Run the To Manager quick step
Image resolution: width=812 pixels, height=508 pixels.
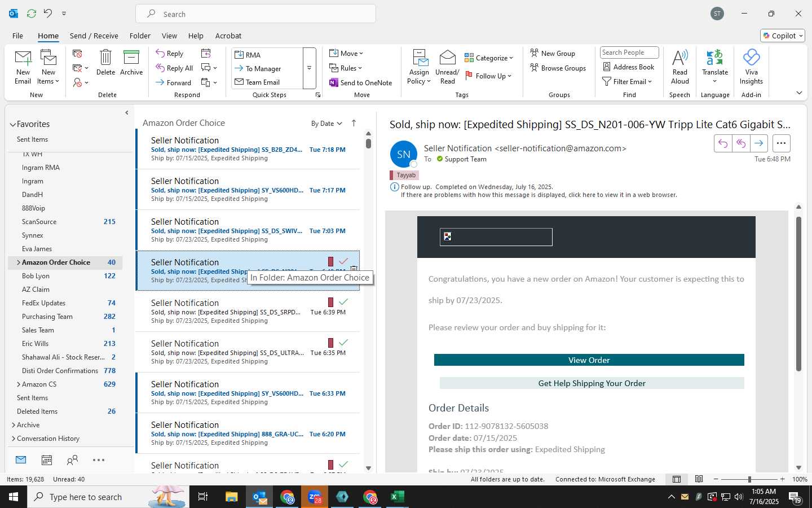pos(267,68)
